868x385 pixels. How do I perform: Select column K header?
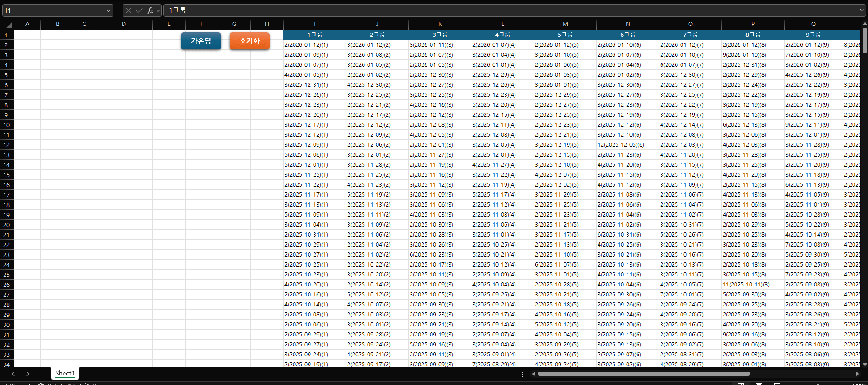[x=440, y=24]
